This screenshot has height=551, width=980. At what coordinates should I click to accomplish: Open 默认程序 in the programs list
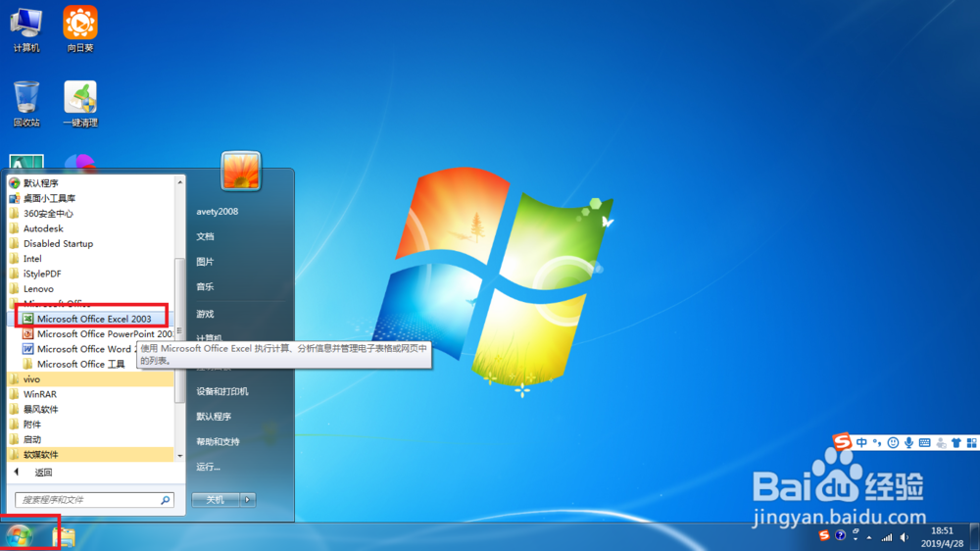pyautogui.click(x=90, y=183)
